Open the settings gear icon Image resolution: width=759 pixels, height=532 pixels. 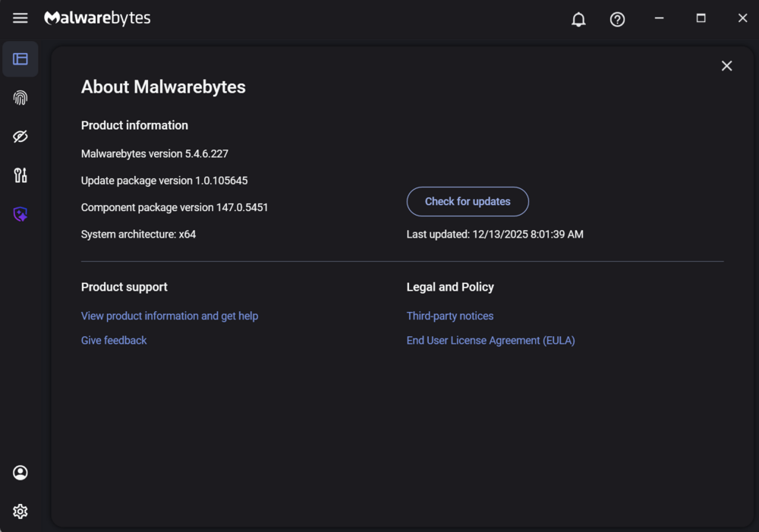[20, 512]
